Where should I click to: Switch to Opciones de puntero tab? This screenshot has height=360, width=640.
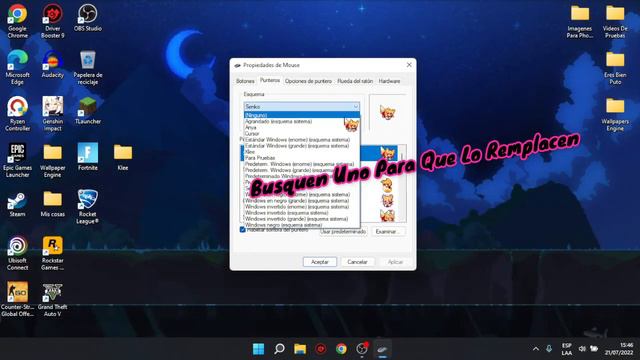(308, 81)
